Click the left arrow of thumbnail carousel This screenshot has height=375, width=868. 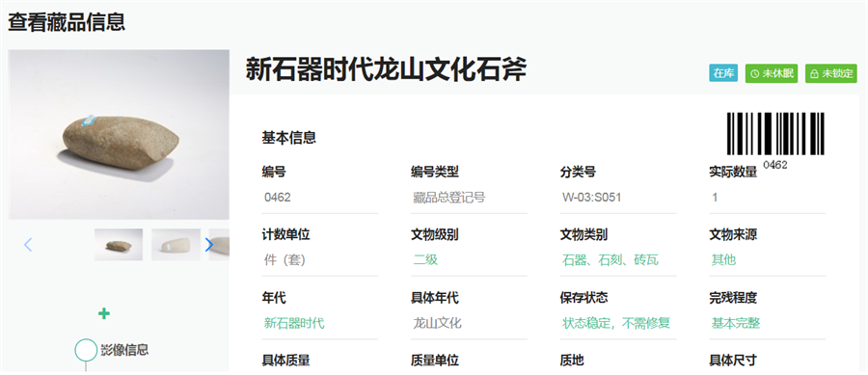pyautogui.click(x=28, y=245)
